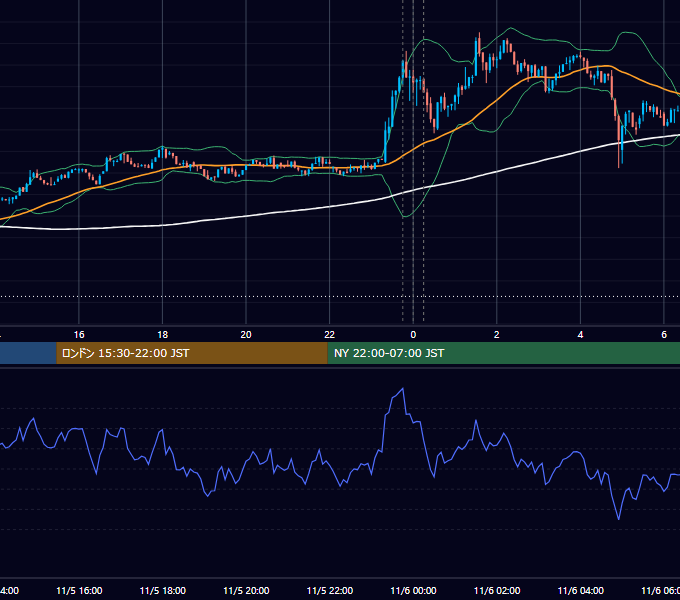Click hour label 4 on upper axis
This screenshot has width=680, height=600.
(580, 334)
